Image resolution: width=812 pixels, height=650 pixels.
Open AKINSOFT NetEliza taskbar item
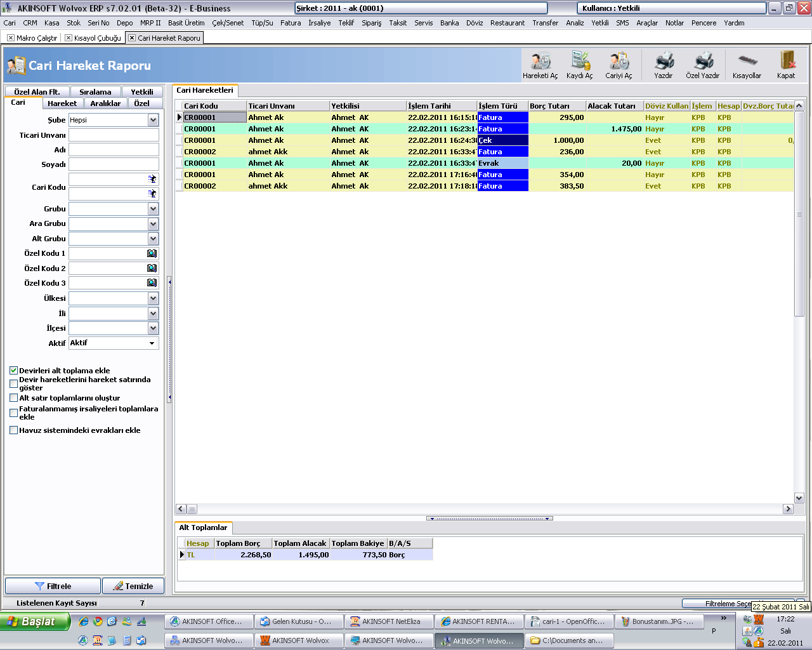[x=389, y=621]
